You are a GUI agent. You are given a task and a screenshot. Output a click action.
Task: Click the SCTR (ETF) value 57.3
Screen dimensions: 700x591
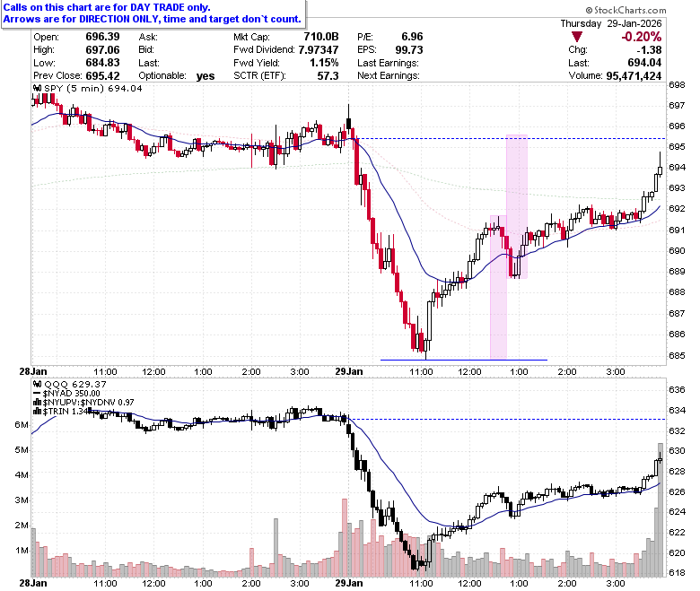coord(328,76)
